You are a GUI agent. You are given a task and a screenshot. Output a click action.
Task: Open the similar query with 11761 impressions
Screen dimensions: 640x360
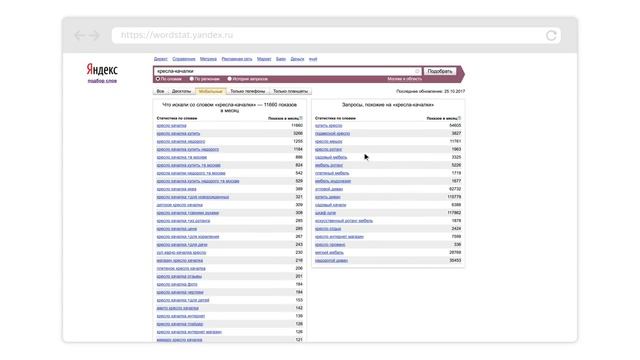(x=329, y=141)
